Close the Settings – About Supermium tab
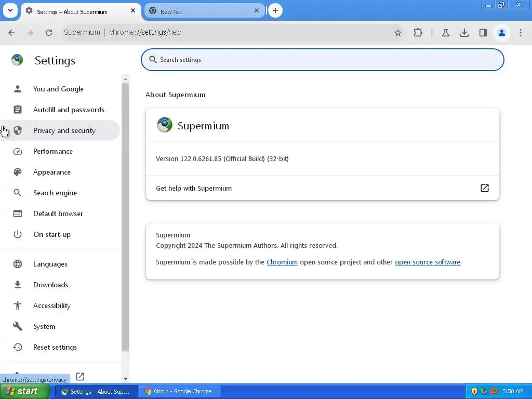This screenshot has height=399, width=532. pyautogui.click(x=133, y=10)
